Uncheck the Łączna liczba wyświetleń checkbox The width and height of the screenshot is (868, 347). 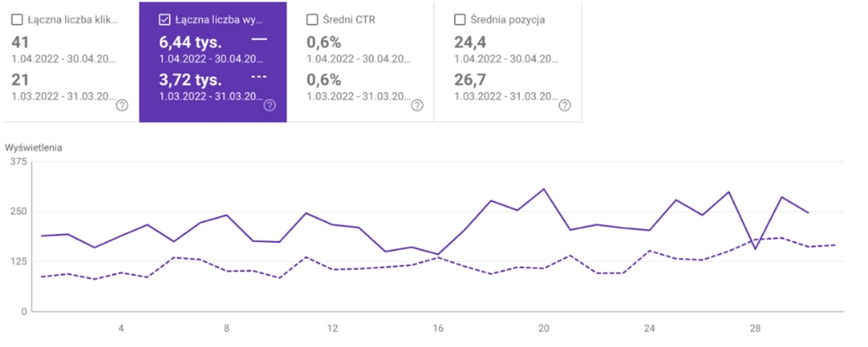click(x=165, y=19)
